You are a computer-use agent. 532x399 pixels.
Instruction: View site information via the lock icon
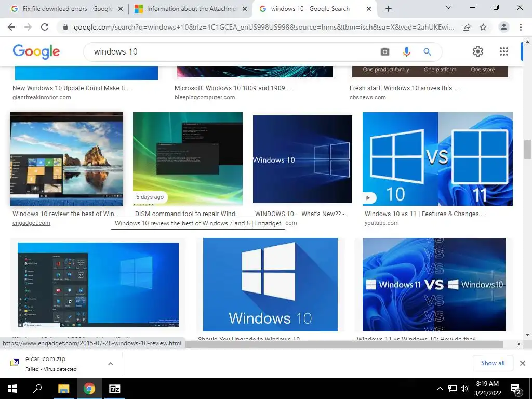[x=65, y=27]
